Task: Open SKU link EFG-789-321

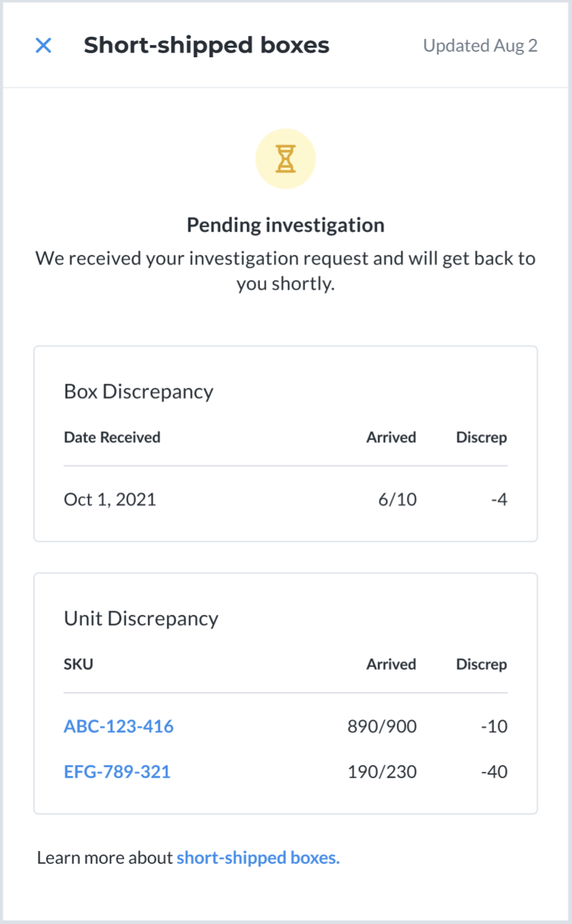Action: [117, 772]
